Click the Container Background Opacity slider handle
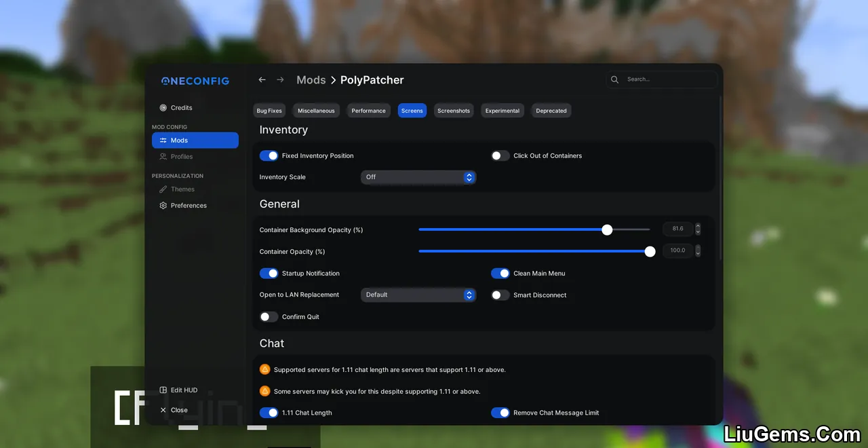The image size is (868, 448). [607, 230]
